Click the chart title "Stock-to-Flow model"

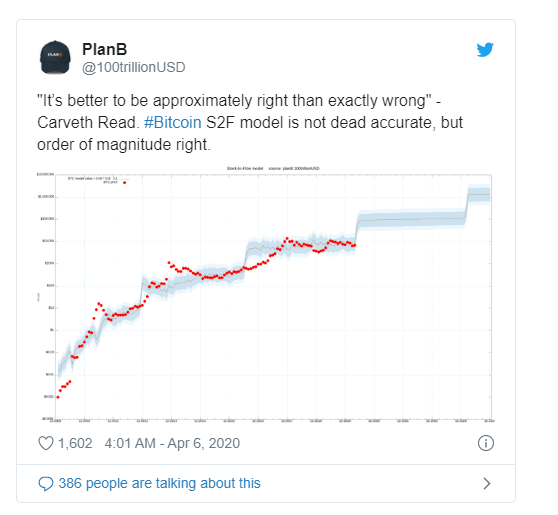pos(245,168)
